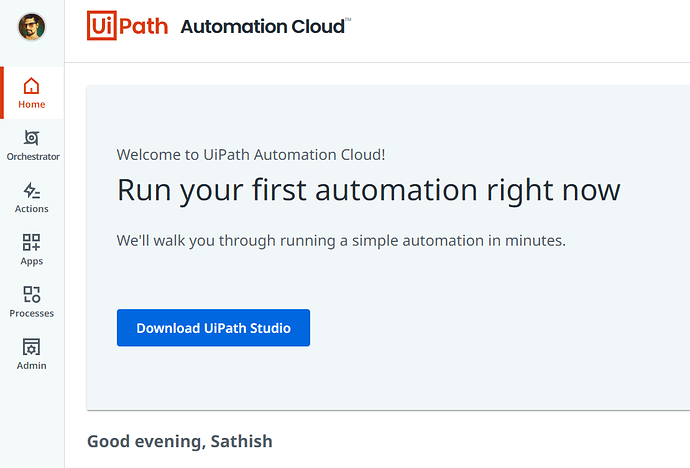Select the Actions checklist icon

click(x=32, y=190)
